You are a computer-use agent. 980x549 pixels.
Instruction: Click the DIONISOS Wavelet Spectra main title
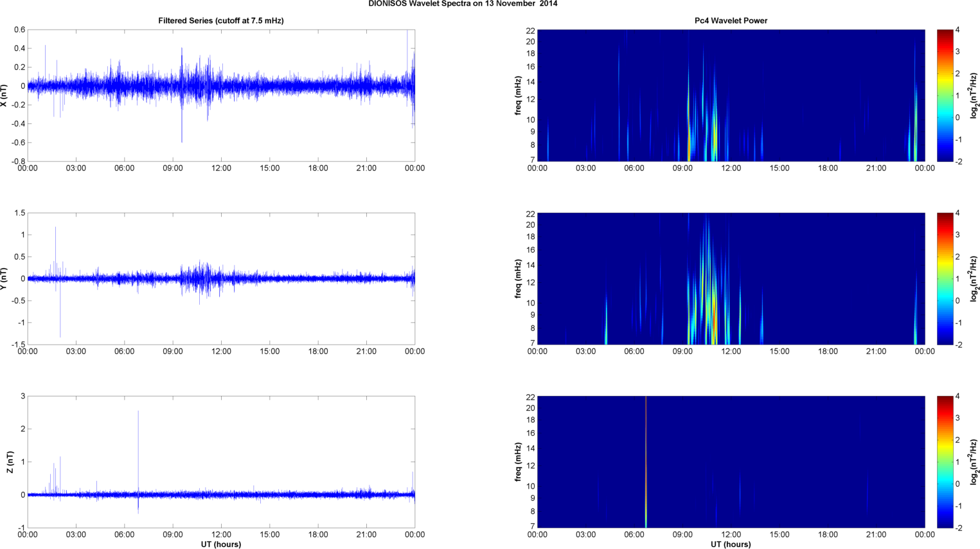click(x=463, y=4)
